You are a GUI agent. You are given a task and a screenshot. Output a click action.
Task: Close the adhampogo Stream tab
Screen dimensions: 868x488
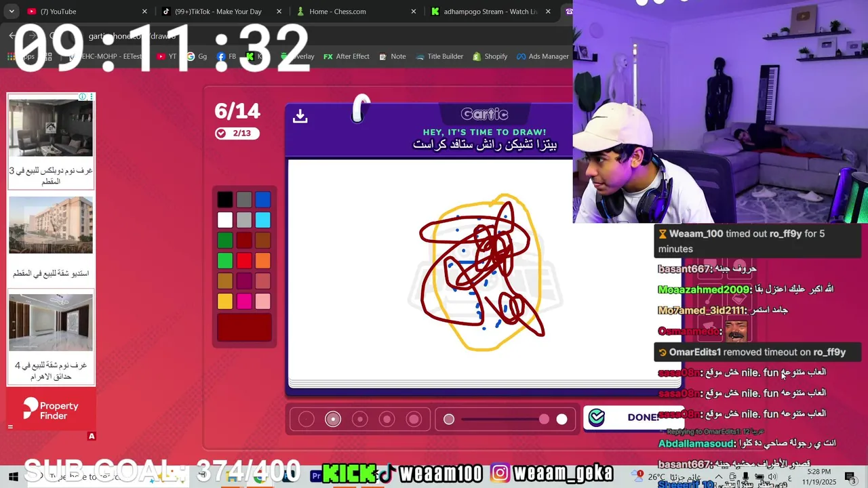549,12
